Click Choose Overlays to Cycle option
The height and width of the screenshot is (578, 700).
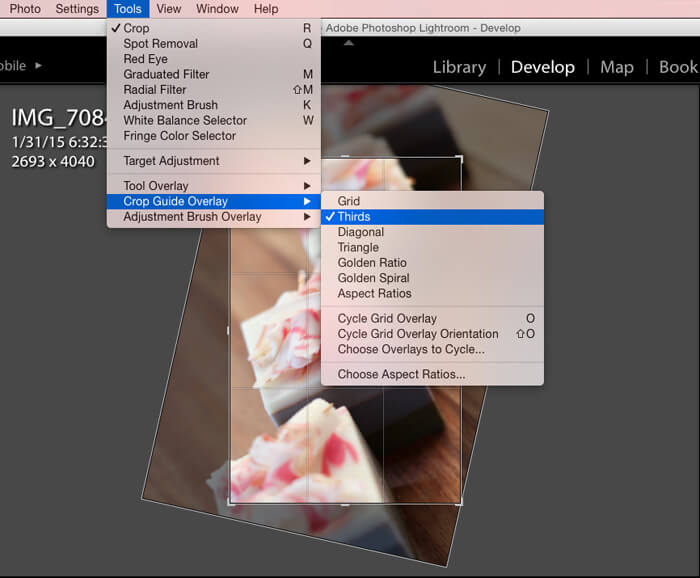click(411, 349)
